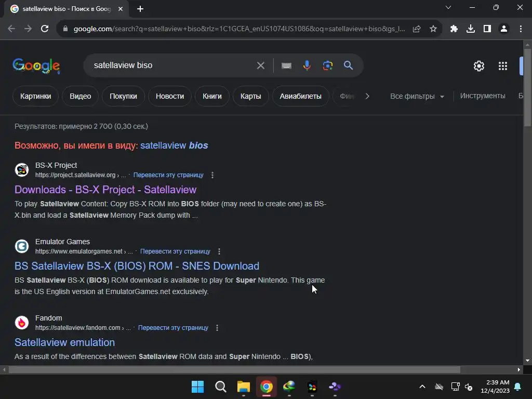The image size is (532, 399).
Task: Open the notification bell in system tray
Action: click(x=518, y=387)
